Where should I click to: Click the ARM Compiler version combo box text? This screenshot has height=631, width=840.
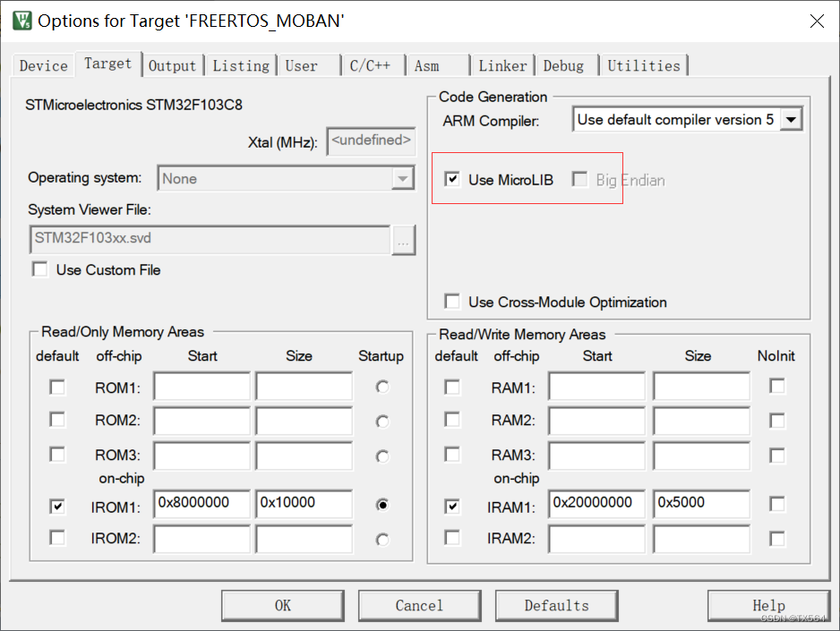pos(676,119)
